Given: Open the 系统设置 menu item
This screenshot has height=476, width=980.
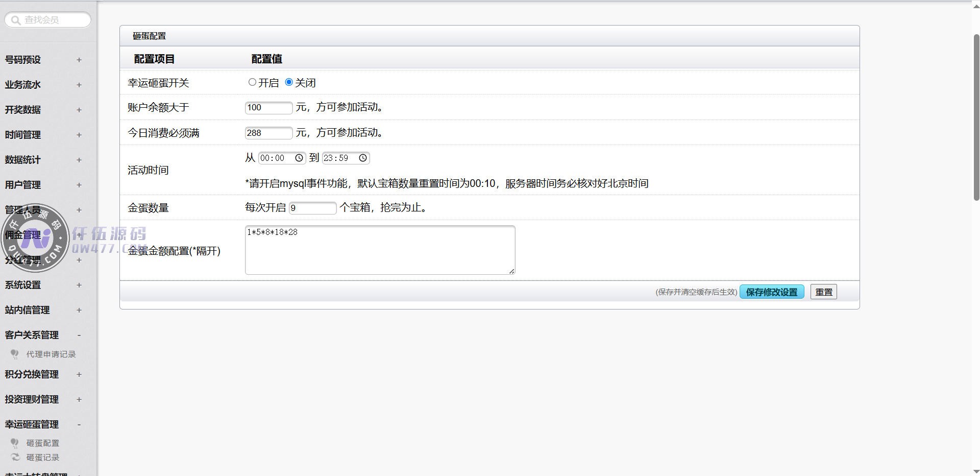Looking at the screenshot, I should [23, 285].
